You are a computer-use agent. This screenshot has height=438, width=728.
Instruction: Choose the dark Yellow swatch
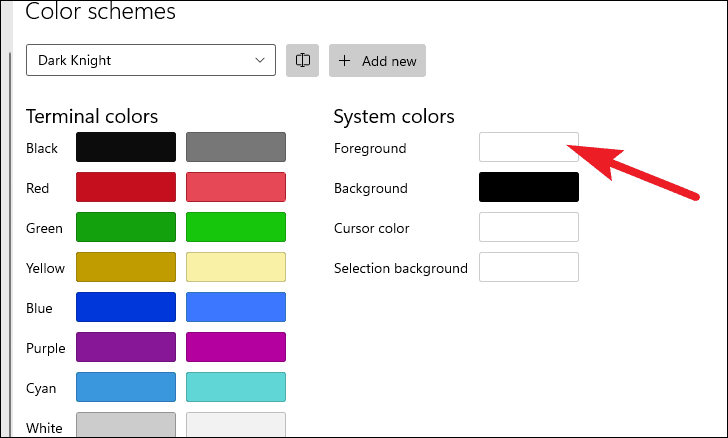pos(126,267)
